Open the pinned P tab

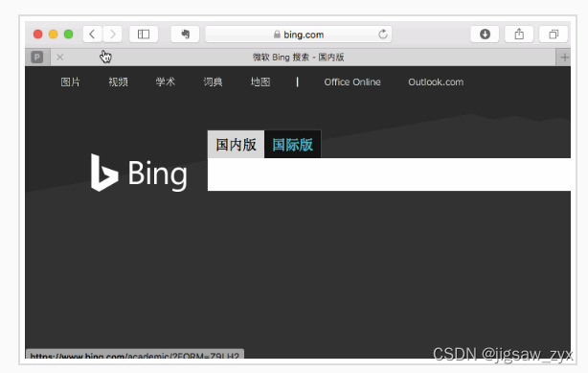pos(37,58)
